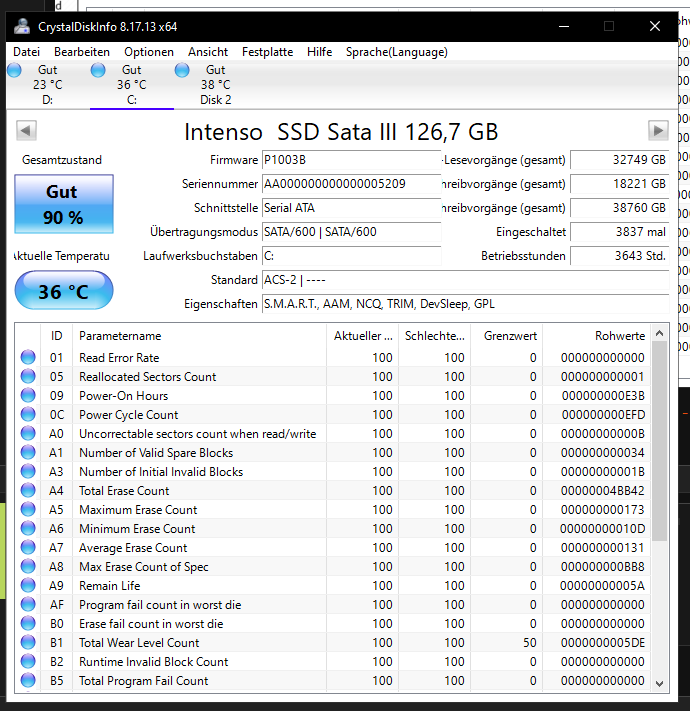Select the Reallocated Sectors Count parameter name

(147, 377)
